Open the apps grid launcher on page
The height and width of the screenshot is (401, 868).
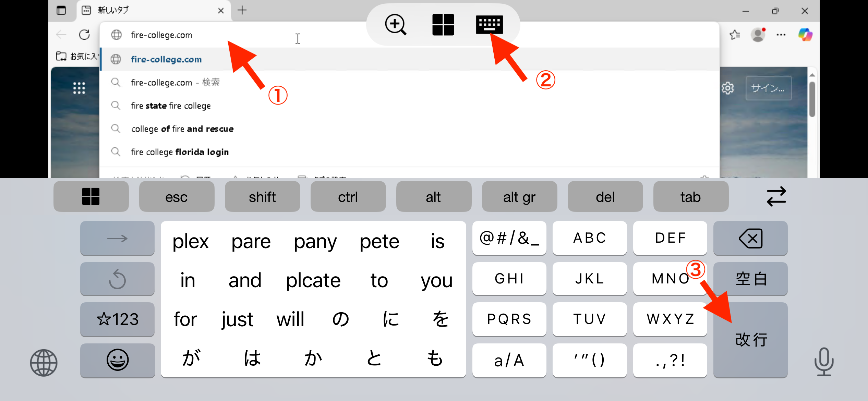click(x=79, y=88)
